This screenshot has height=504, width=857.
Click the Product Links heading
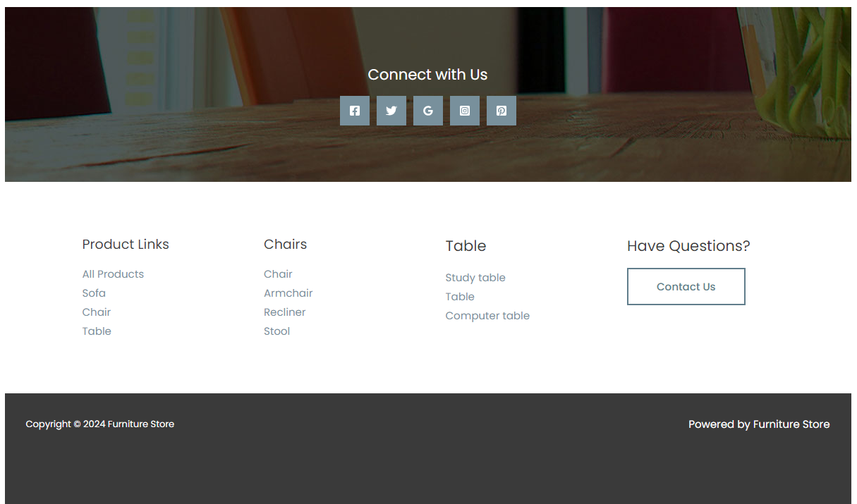[x=126, y=245]
